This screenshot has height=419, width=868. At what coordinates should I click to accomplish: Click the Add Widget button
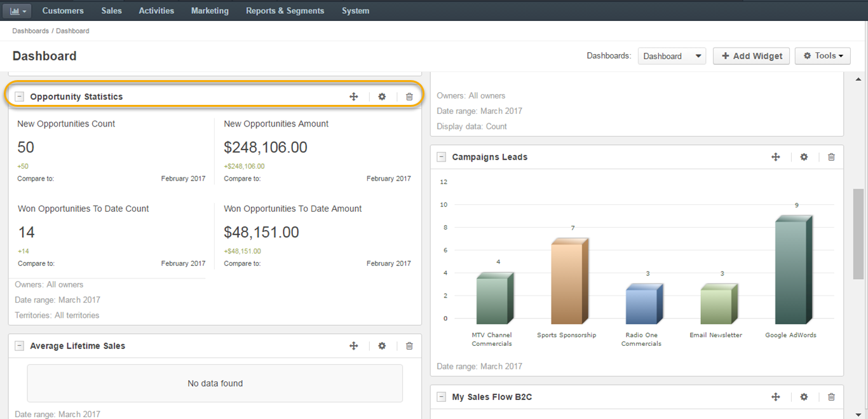(751, 56)
